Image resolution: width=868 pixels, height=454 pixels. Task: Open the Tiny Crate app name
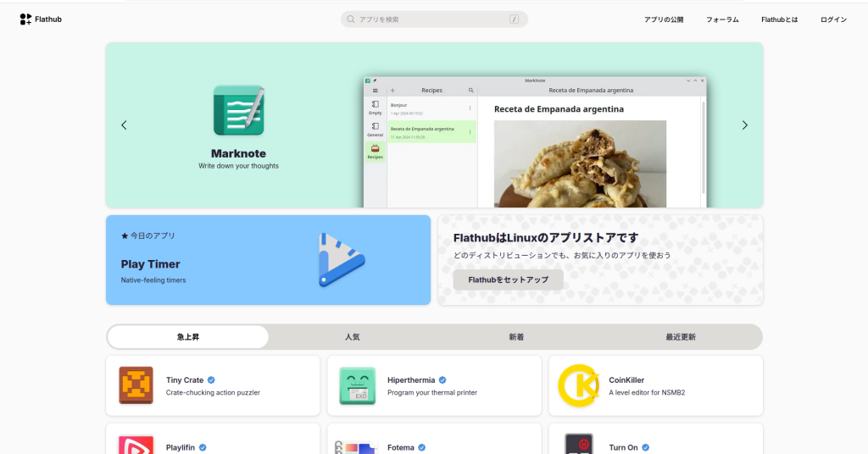point(185,380)
